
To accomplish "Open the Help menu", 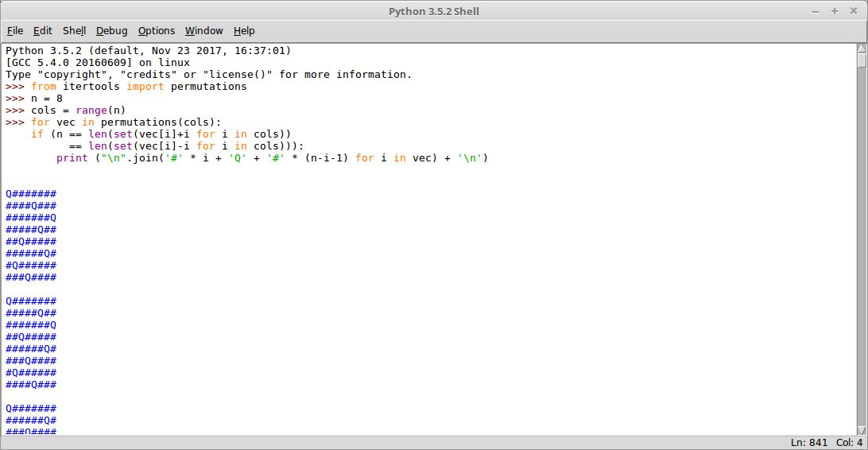I will tap(244, 31).
